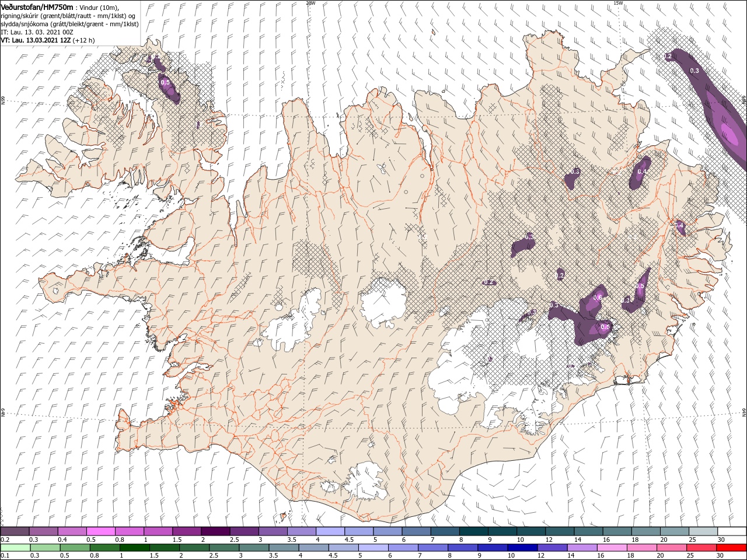Pick the slate blue 6 snow legend swatch

pyautogui.click(x=416, y=531)
